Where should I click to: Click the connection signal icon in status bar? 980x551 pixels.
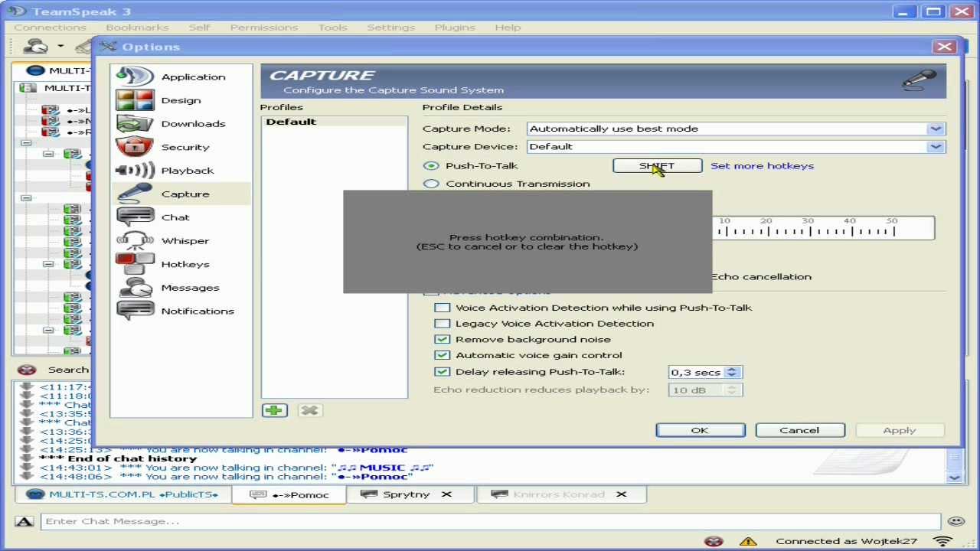(942, 541)
